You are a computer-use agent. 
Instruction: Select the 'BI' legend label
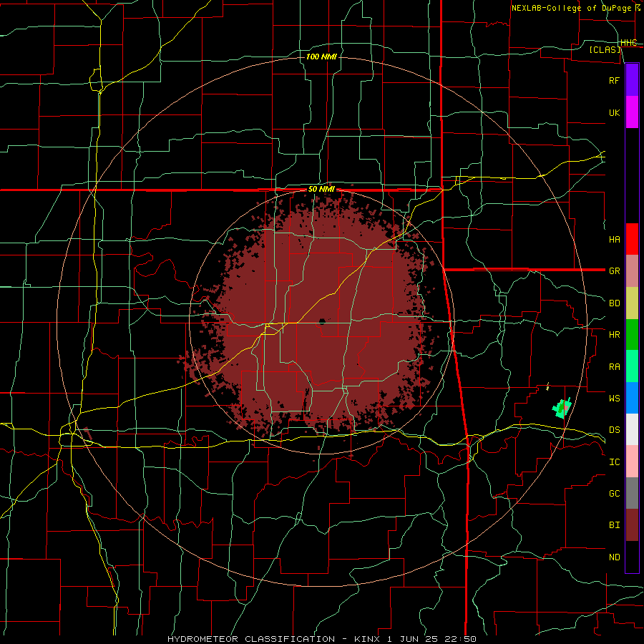pyautogui.click(x=614, y=525)
